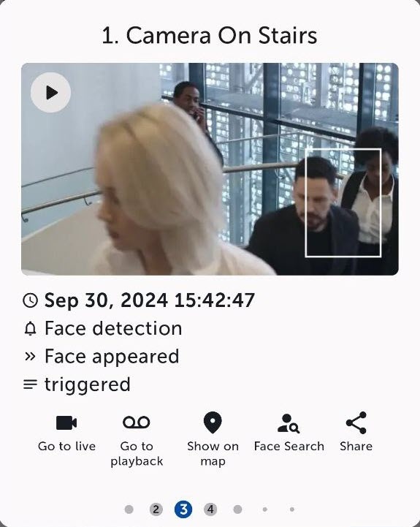Viewport: 420px width, 527px height.
Task: Open the Face Search icon
Action: coord(289,423)
